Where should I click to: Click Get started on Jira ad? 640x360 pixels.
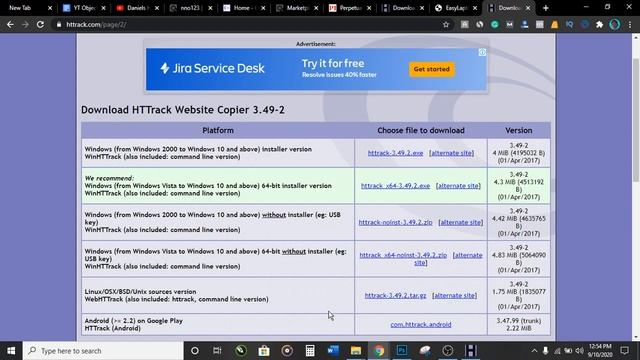pos(431,69)
